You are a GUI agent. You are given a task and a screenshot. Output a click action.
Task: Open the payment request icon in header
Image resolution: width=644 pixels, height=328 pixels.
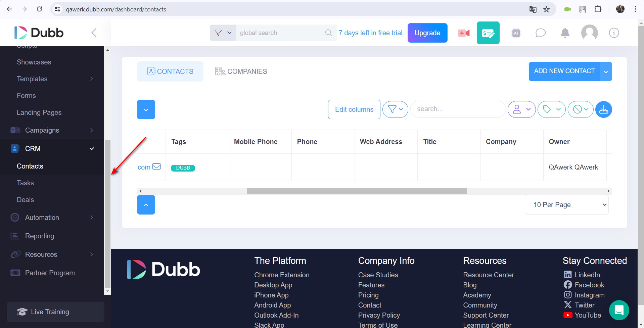tap(488, 33)
